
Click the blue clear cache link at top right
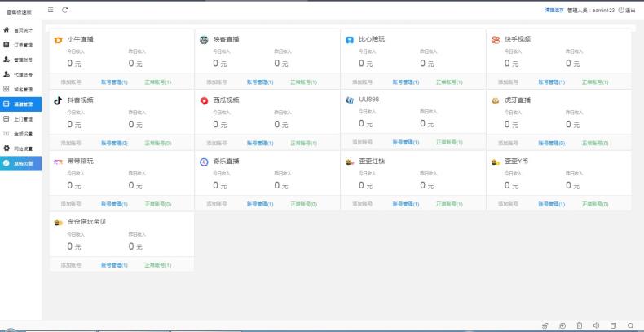click(554, 11)
